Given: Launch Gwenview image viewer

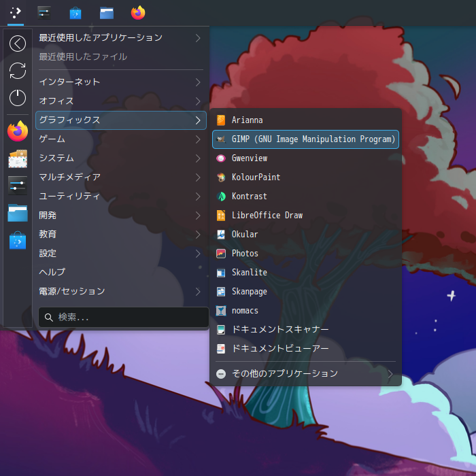Looking at the screenshot, I should click(x=305, y=158).
